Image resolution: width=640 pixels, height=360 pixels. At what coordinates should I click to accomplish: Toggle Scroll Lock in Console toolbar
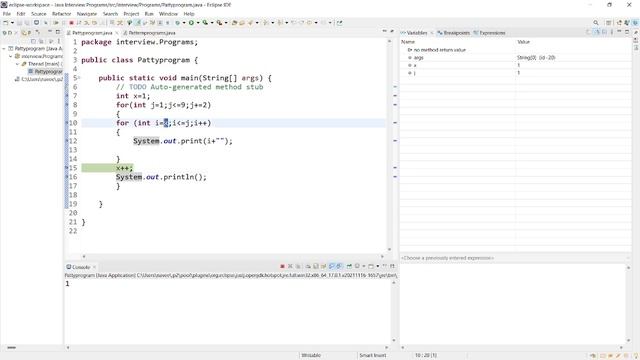[x=316, y=267]
